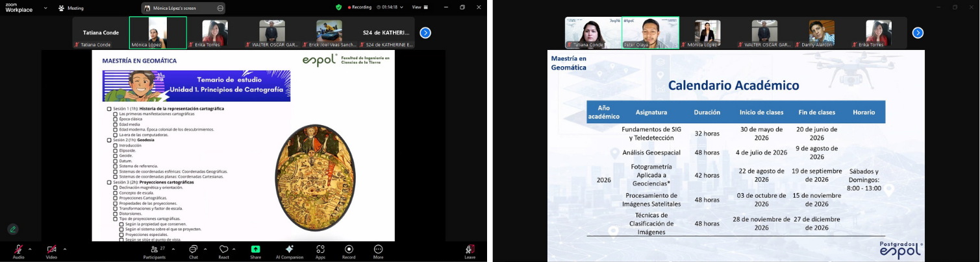Click the medieval map illustration

[315, 178]
